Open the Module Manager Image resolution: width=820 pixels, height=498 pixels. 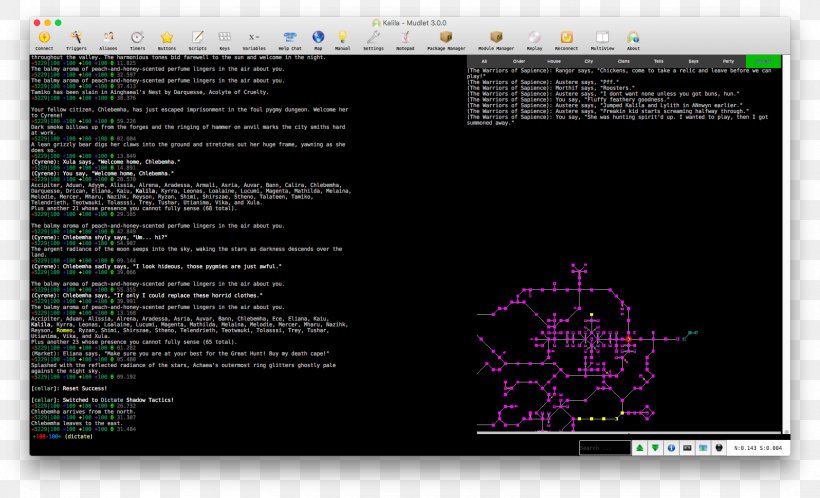[496, 40]
